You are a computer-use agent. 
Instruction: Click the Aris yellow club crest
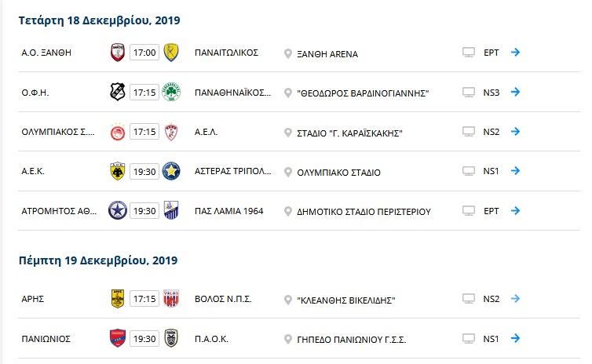pos(118,299)
